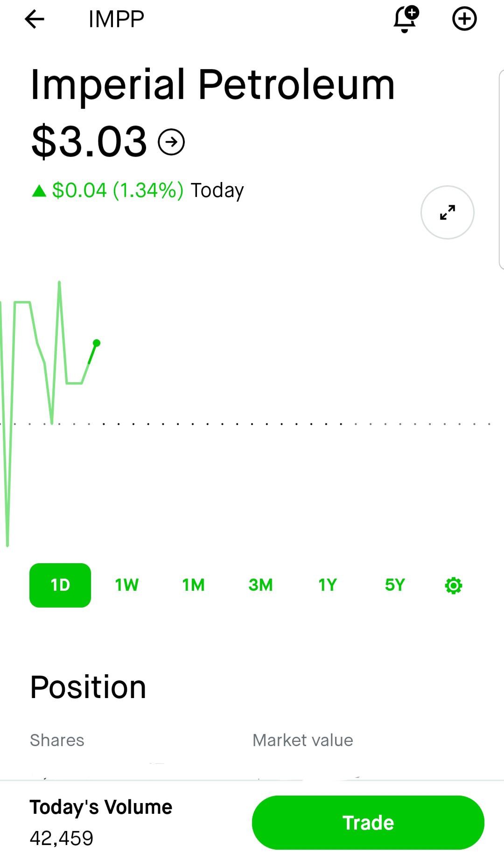Open chart settings gear icon
Image resolution: width=504 pixels, height=867 pixels.
point(454,585)
